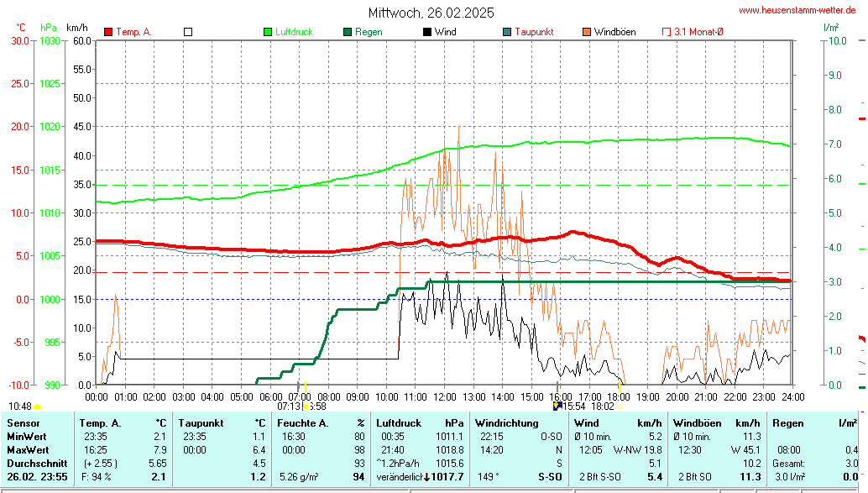Viewport: 868px width, 493px height.
Task: Toggle the empty white legend box
Action: (x=188, y=32)
